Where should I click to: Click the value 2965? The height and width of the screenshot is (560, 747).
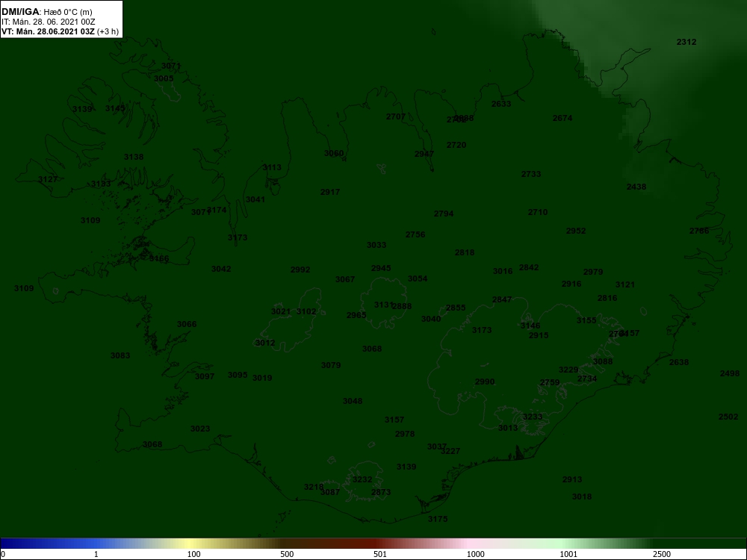pos(356,315)
